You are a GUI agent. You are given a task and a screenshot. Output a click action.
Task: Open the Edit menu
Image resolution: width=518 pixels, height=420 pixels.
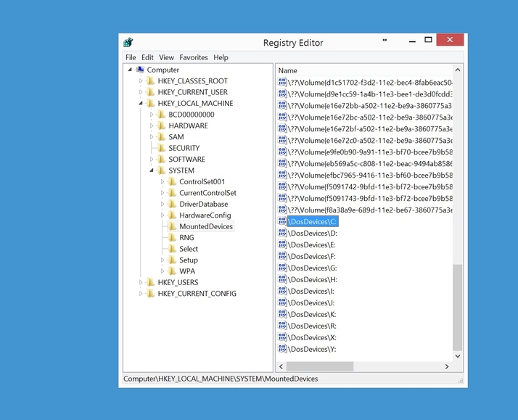[x=147, y=57]
